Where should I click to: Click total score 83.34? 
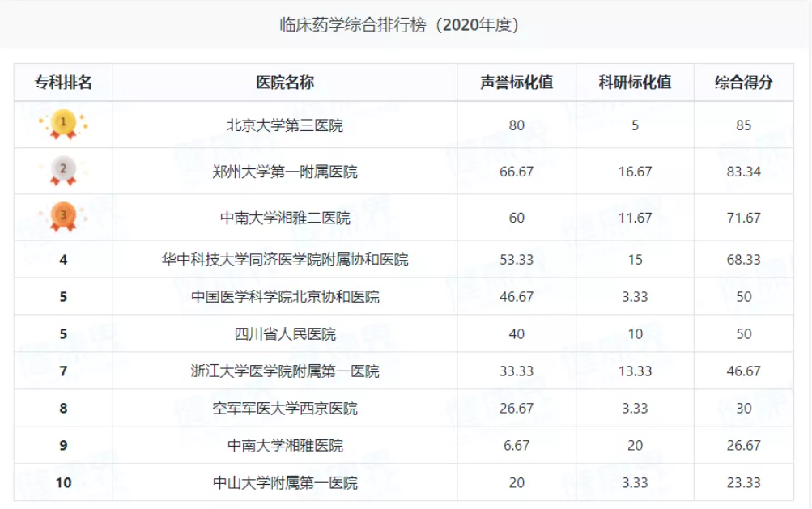click(744, 172)
